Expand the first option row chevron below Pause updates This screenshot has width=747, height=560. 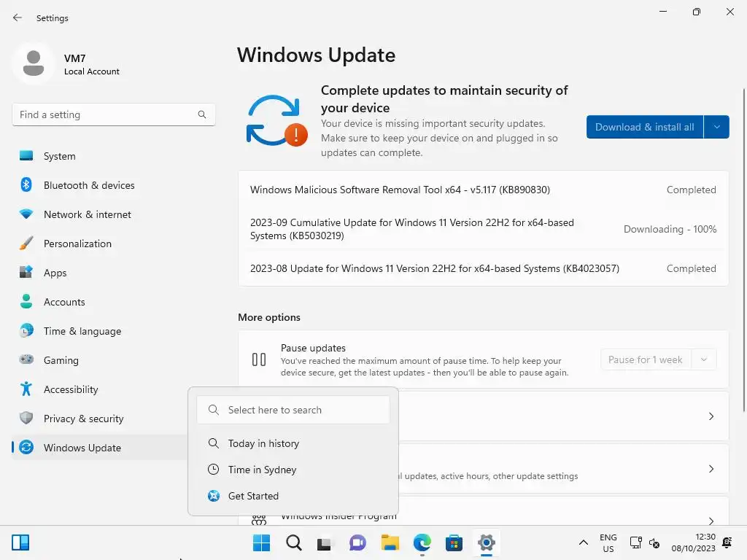coord(711,416)
